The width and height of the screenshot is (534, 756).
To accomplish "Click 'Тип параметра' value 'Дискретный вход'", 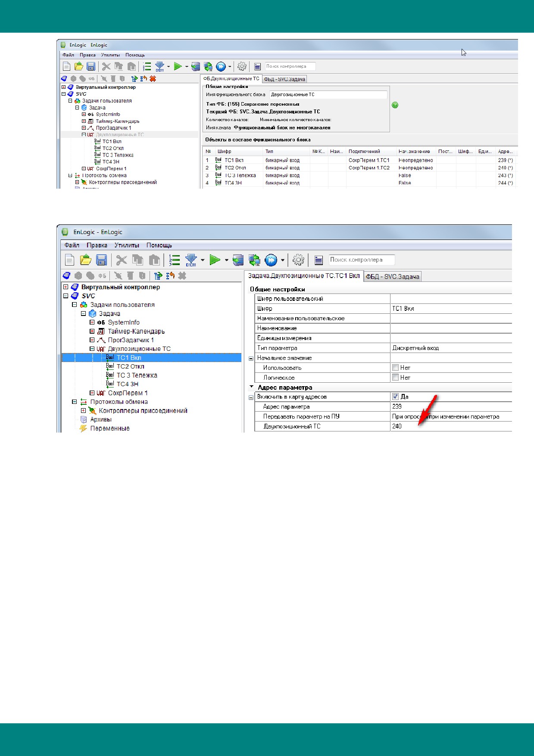I will pyautogui.click(x=451, y=348).
